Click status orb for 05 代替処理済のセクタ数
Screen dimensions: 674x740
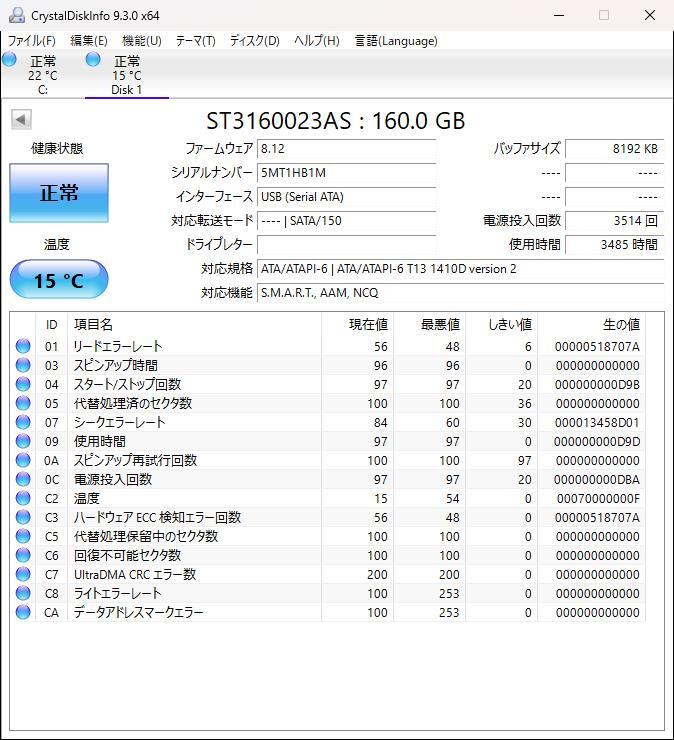click(x=23, y=404)
